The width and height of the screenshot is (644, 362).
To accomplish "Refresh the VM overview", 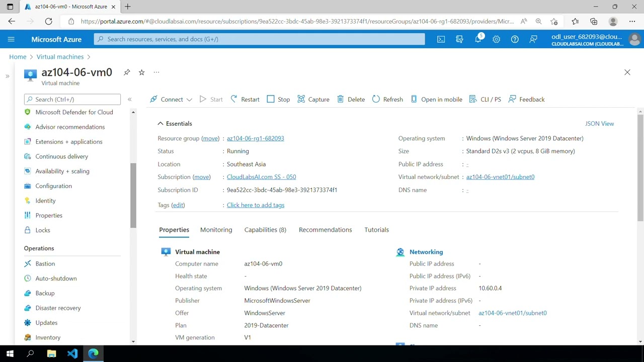I will point(387,100).
